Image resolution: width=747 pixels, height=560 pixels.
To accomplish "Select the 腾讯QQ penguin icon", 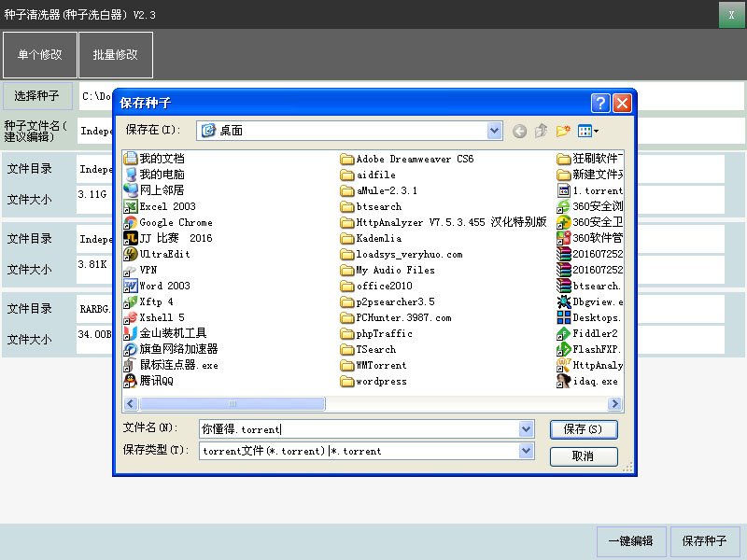I will pyautogui.click(x=131, y=381).
